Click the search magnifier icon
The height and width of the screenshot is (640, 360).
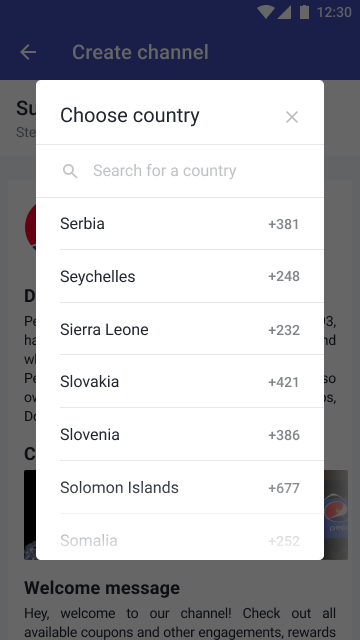click(x=70, y=171)
